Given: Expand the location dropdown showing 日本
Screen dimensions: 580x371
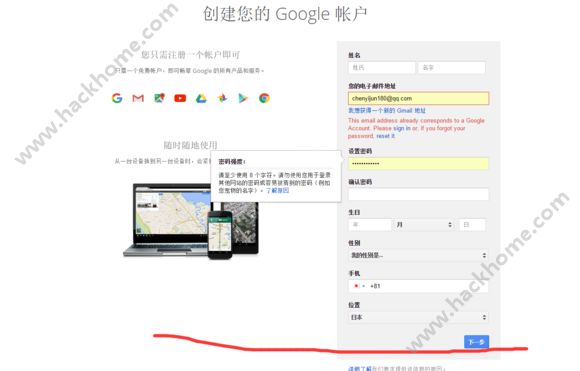Looking at the screenshot, I should [x=418, y=317].
